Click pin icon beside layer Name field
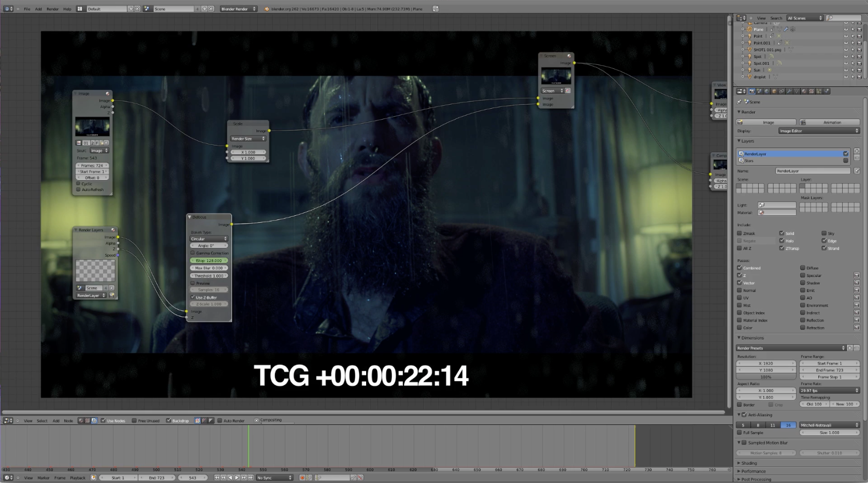The height and width of the screenshot is (483, 868). [857, 171]
